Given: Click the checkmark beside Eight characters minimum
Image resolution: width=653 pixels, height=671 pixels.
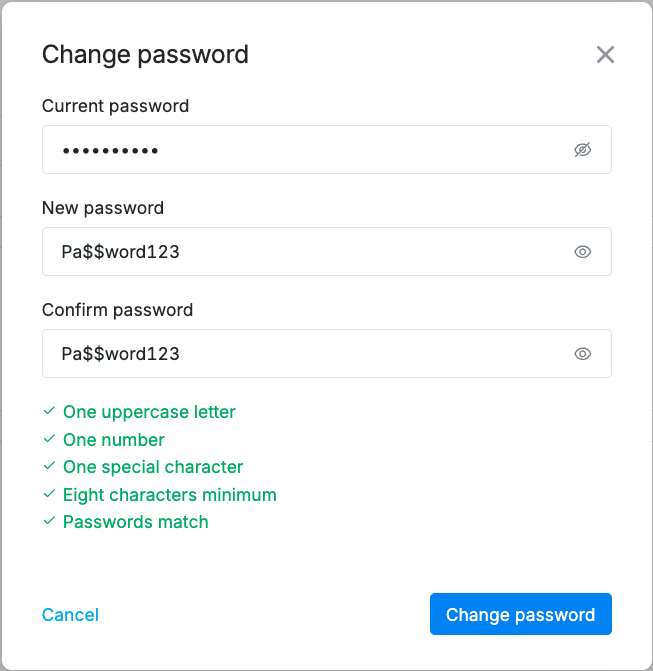Looking at the screenshot, I should click(x=49, y=494).
